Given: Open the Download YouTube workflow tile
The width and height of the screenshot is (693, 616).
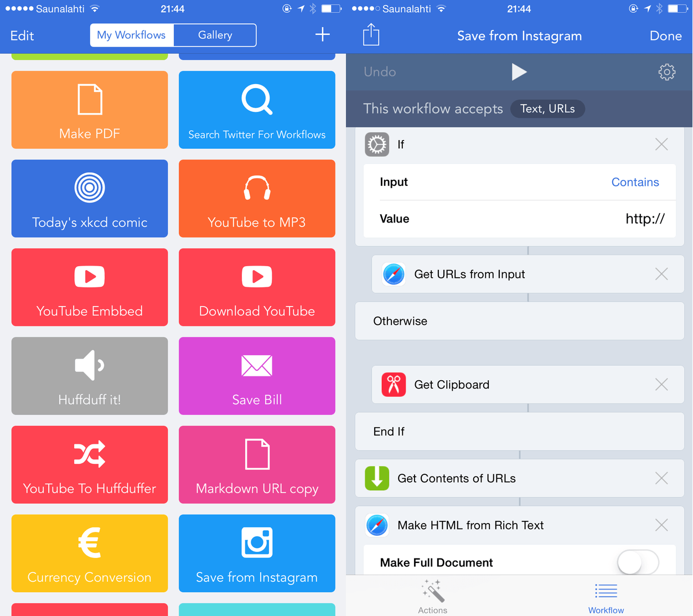Looking at the screenshot, I should [257, 287].
